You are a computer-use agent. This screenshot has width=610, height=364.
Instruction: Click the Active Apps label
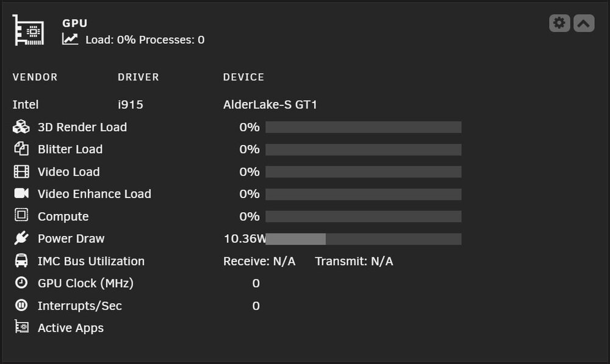point(71,328)
